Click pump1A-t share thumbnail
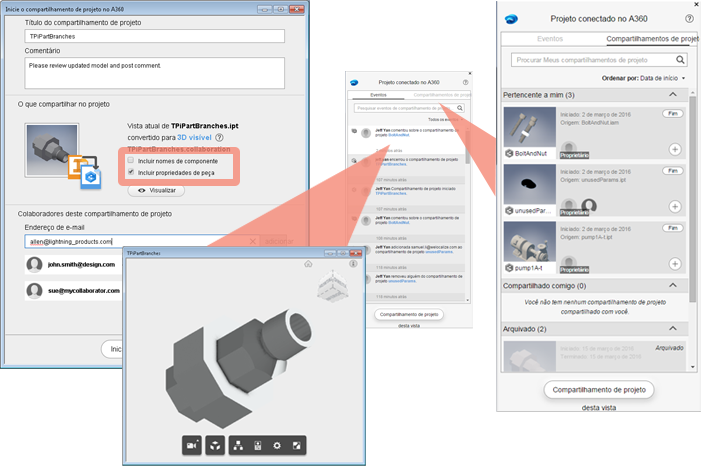Image resolution: width=701 pixels, height=467 pixels. (x=530, y=242)
